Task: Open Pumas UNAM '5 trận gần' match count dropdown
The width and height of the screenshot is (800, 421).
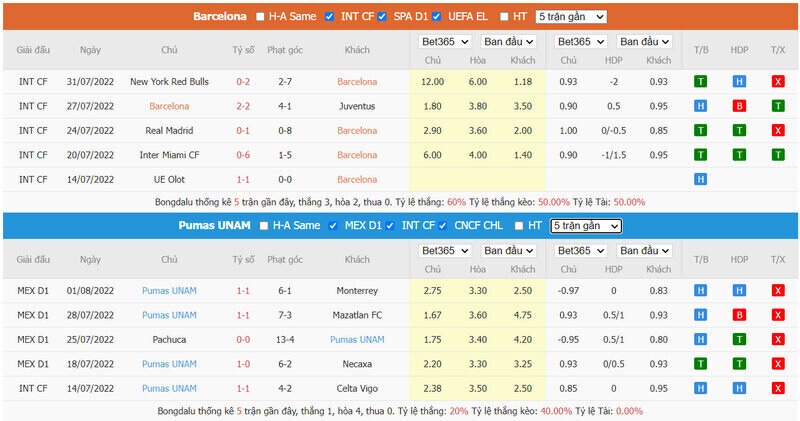Action: point(586,226)
